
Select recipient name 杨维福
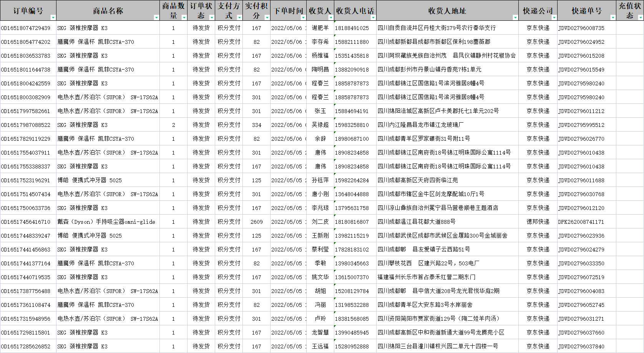click(320, 56)
